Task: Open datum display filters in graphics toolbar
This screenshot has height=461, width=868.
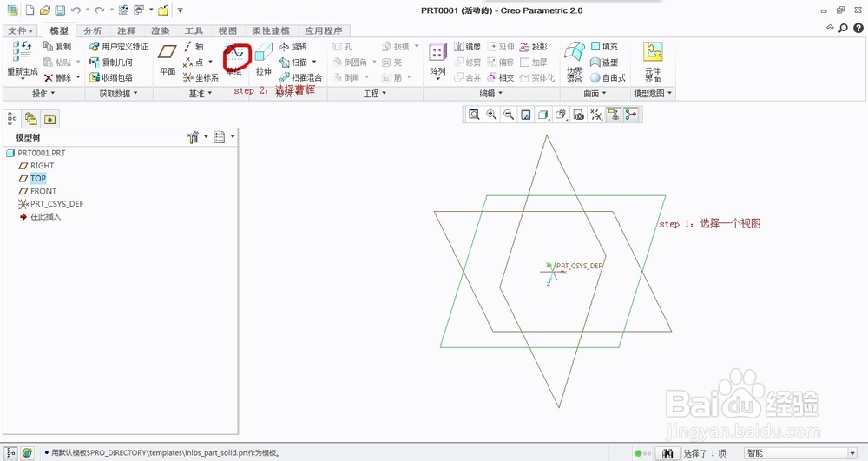Action: point(595,115)
